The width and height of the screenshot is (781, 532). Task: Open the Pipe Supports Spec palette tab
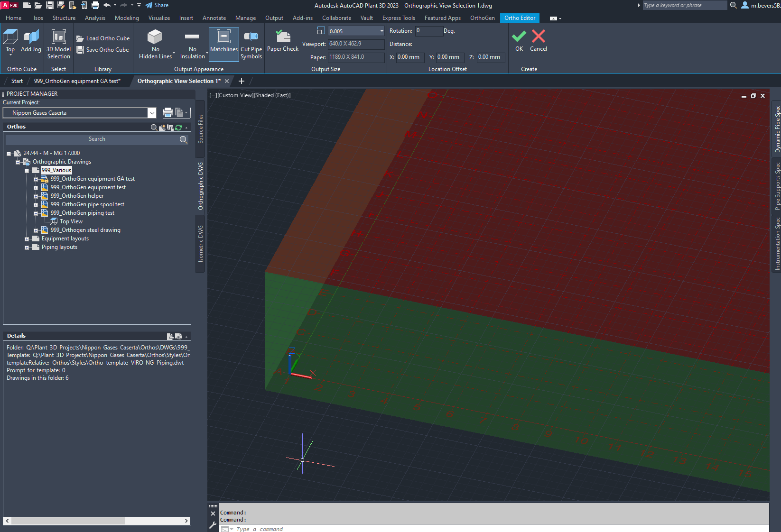[777, 186]
